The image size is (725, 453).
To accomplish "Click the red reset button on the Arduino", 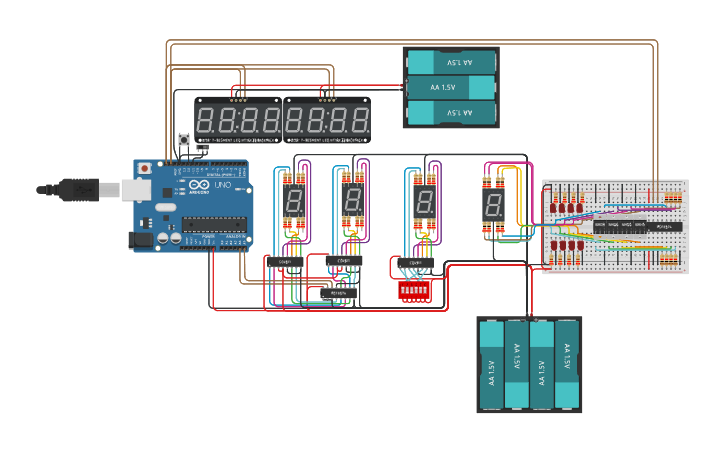I will [x=145, y=168].
